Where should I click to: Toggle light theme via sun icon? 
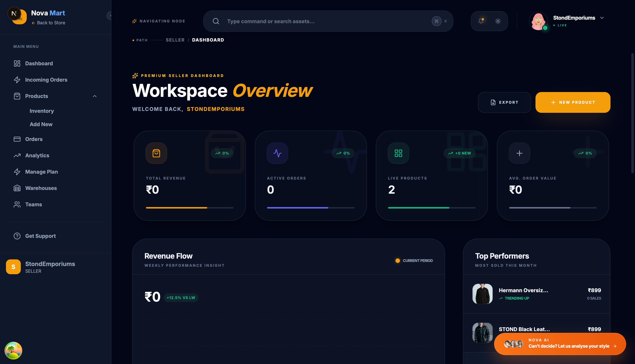tap(498, 21)
